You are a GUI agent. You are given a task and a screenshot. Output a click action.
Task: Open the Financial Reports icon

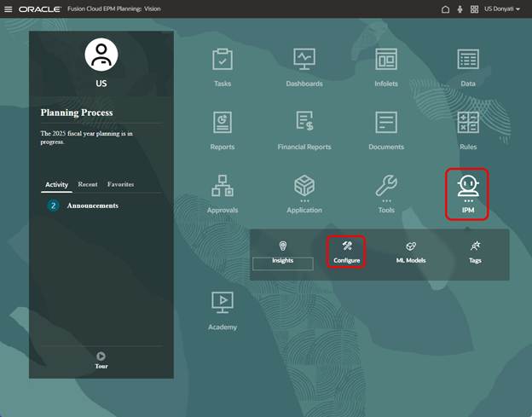304,123
